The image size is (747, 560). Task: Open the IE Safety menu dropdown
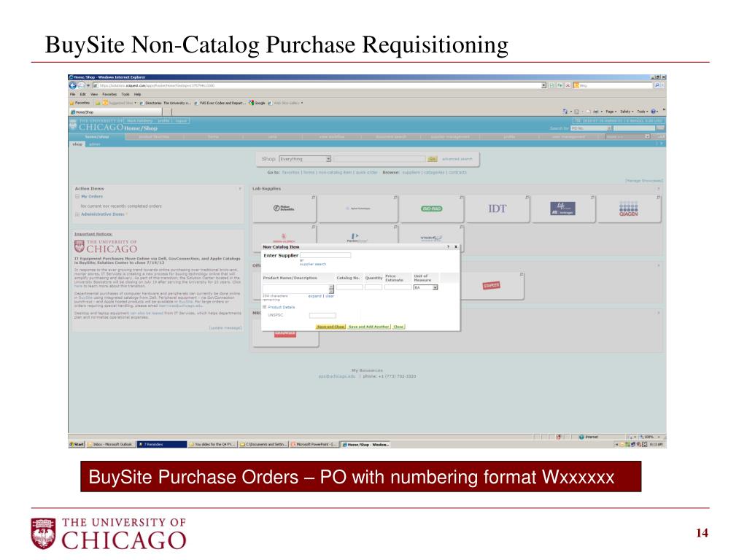pos(627,112)
